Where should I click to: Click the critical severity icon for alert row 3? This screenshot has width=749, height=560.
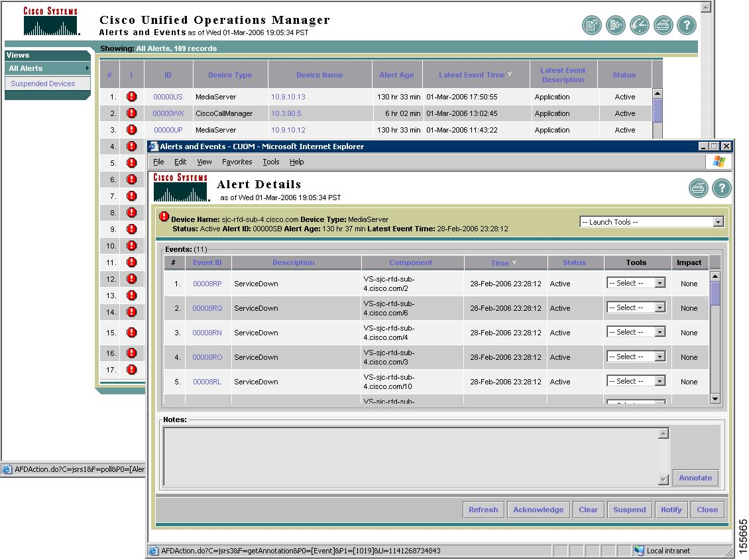pyautogui.click(x=132, y=130)
